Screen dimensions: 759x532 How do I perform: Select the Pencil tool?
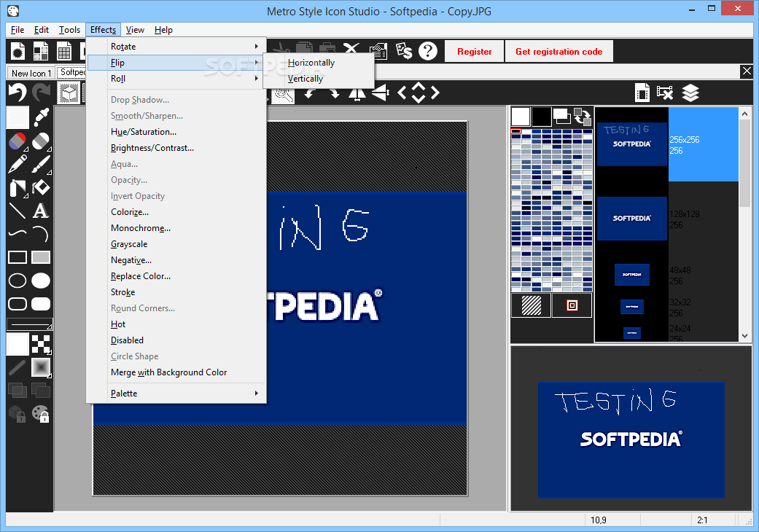(17, 165)
